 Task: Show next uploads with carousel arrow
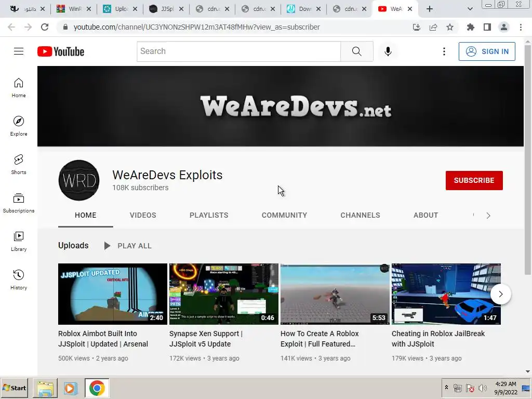[500, 294]
